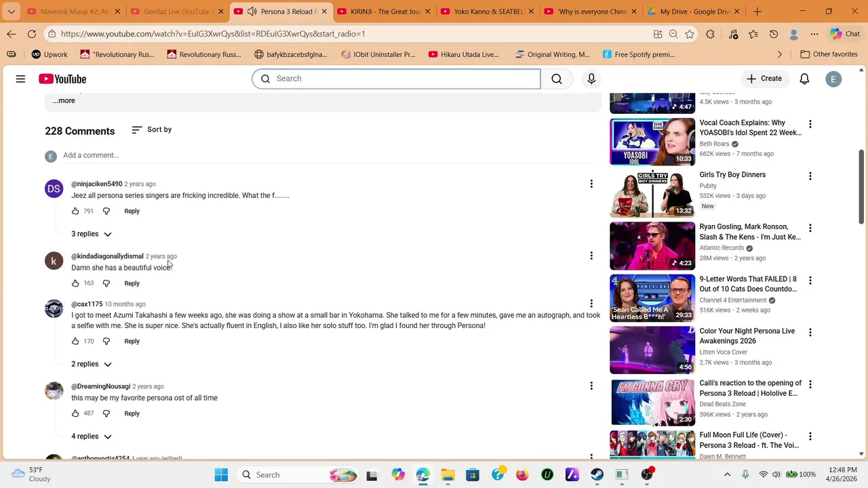Click the YouTube logo home link

(x=62, y=79)
